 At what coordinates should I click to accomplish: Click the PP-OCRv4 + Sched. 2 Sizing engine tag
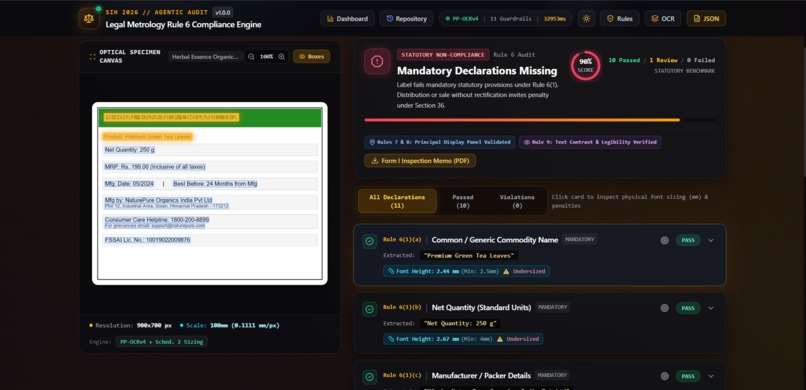(x=161, y=342)
